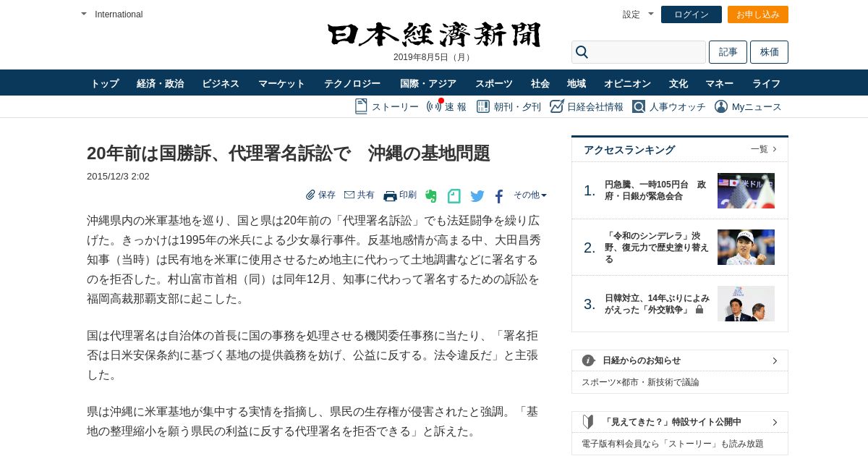
Task: Open the トップ nav tab
Action: pos(105,83)
